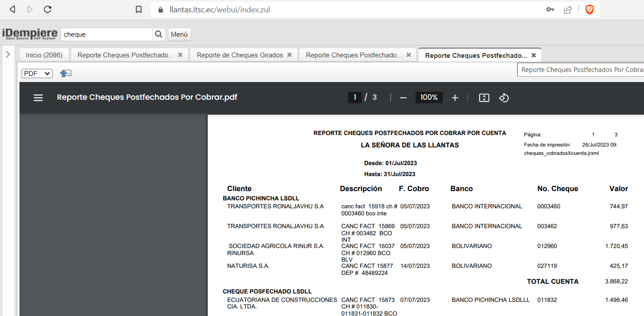Reload the page with refresh icon
The height and width of the screenshot is (316, 644).
(48, 9)
